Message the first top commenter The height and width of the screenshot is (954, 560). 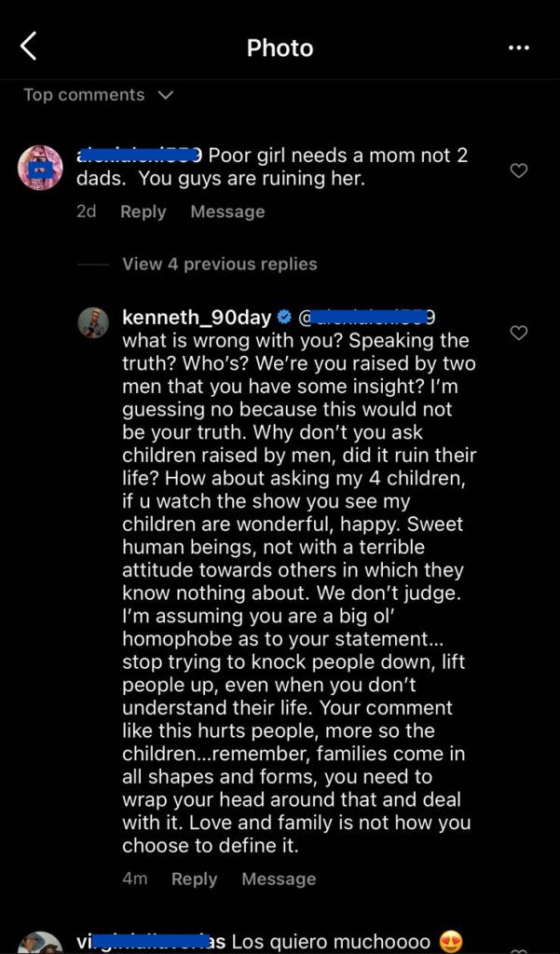(227, 211)
